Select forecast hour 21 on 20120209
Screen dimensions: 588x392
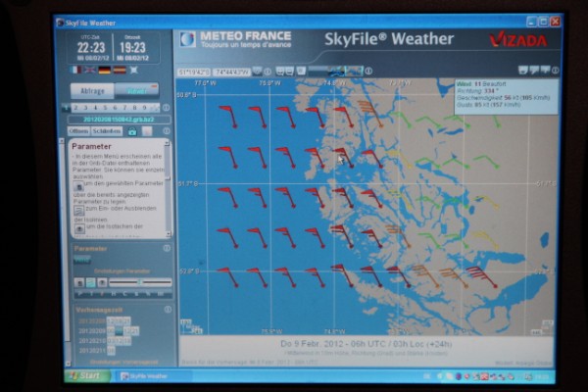point(135,331)
